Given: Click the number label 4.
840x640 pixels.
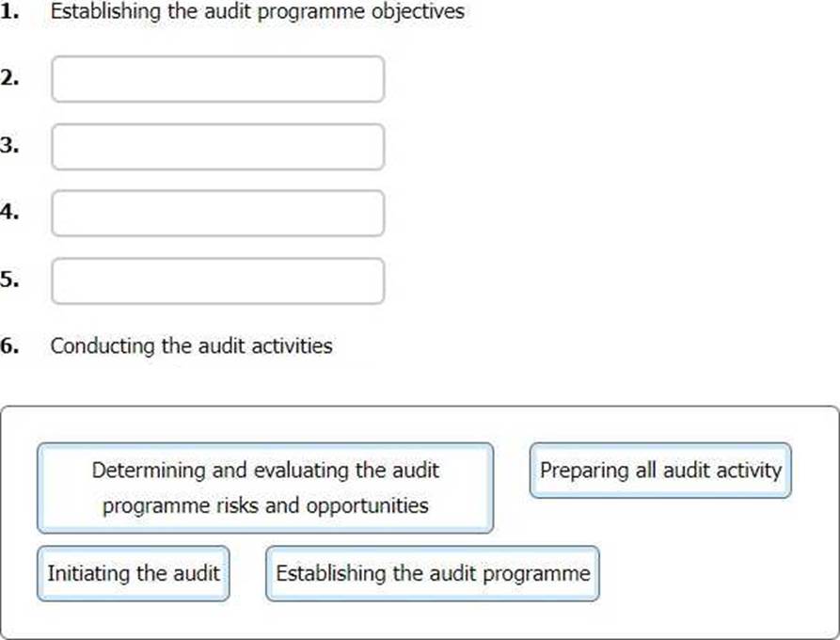Looking at the screenshot, I should click(x=9, y=213).
